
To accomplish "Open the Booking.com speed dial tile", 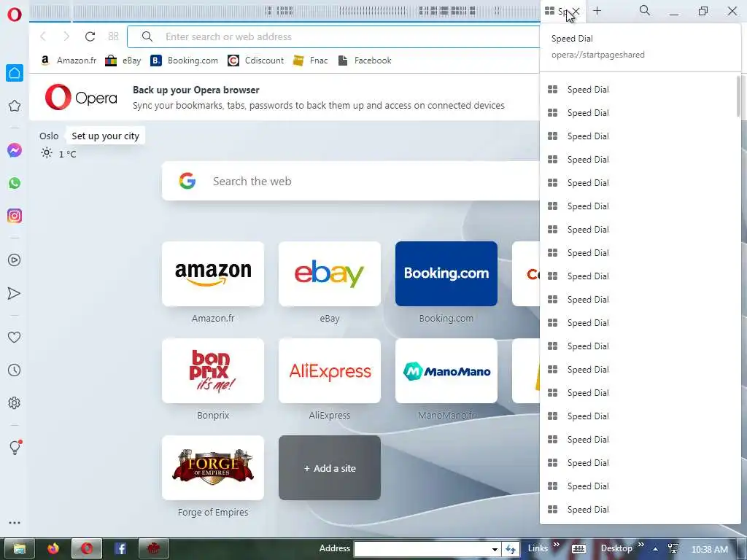I will pyautogui.click(x=446, y=274).
